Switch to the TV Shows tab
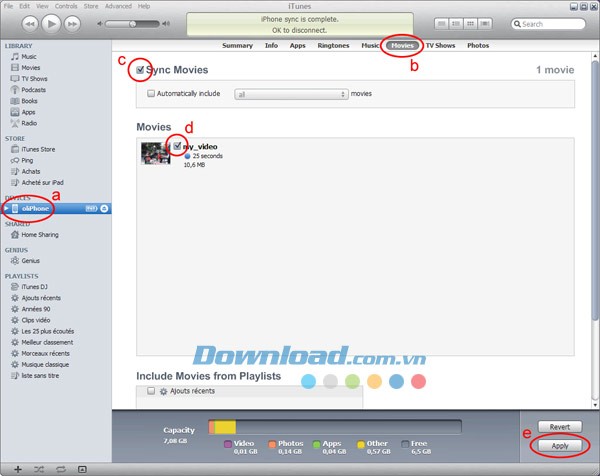 pos(439,45)
